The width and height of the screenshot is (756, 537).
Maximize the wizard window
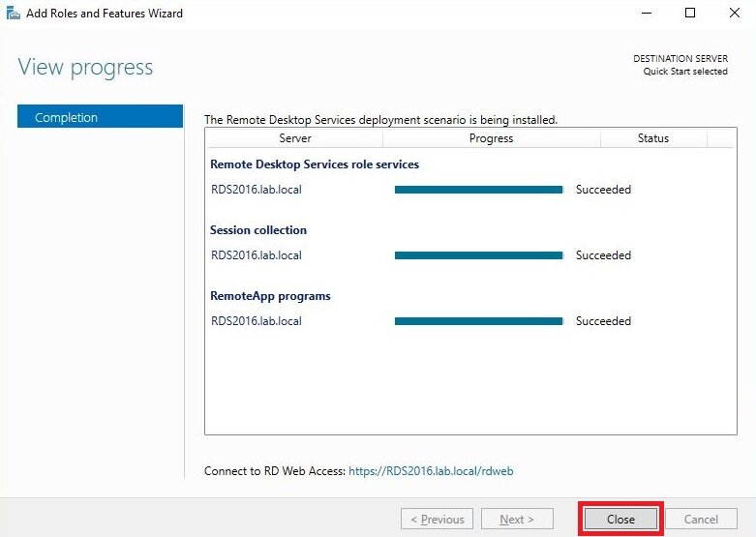(690, 13)
